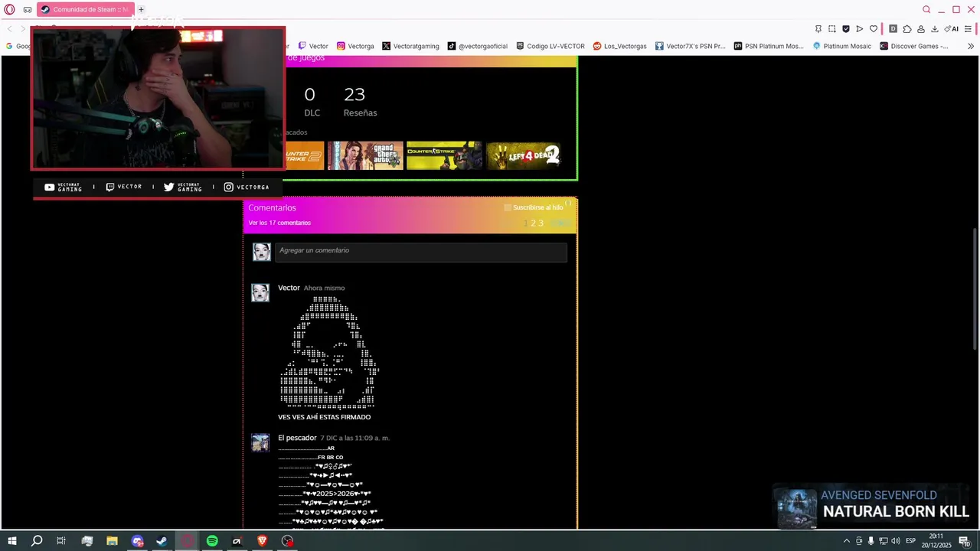This screenshot has width=980, height=551.
Task: Click the ESP language indicator
Action: click(x=911, y=541)
